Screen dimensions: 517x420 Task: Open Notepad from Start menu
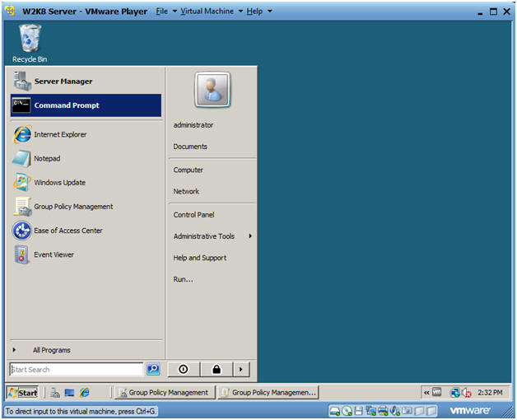(86, 158)
